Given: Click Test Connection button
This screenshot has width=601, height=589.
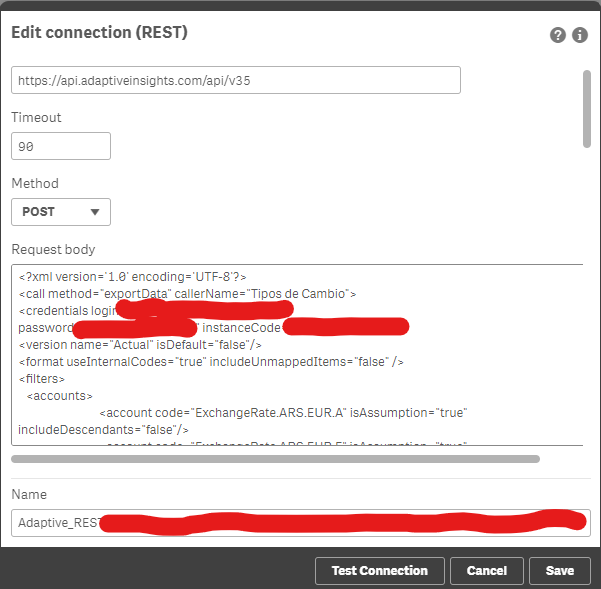Looking at the screenshot, I should point(379,571).
